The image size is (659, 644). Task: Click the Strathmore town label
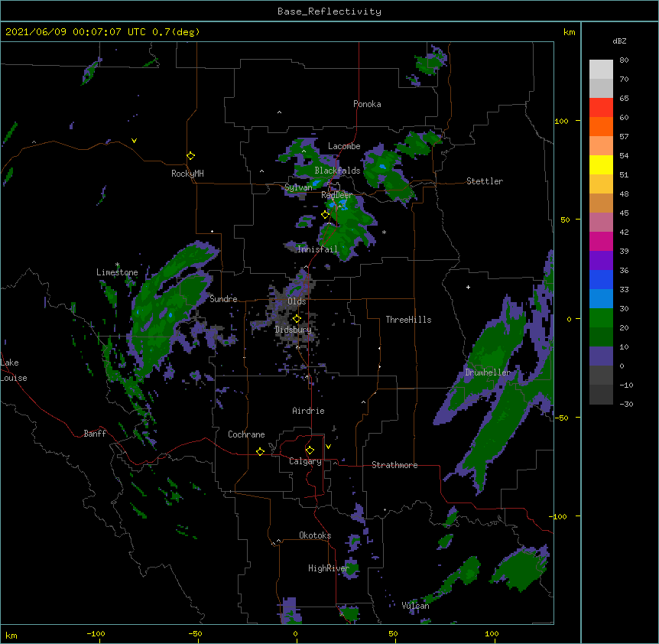click(x=394, y=465)
